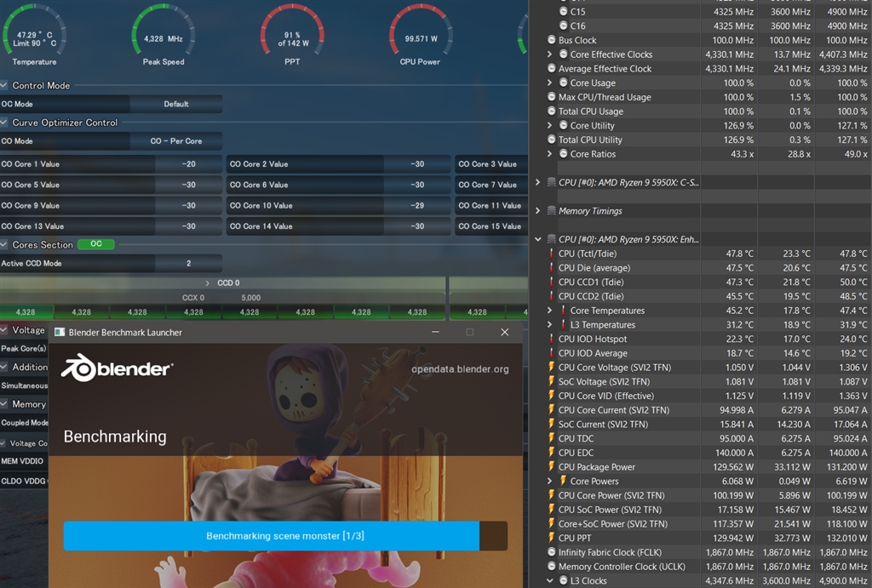Minimize the Blender Benchmark Launcher window
Screen dimensions: 872x588
[435, 332]
